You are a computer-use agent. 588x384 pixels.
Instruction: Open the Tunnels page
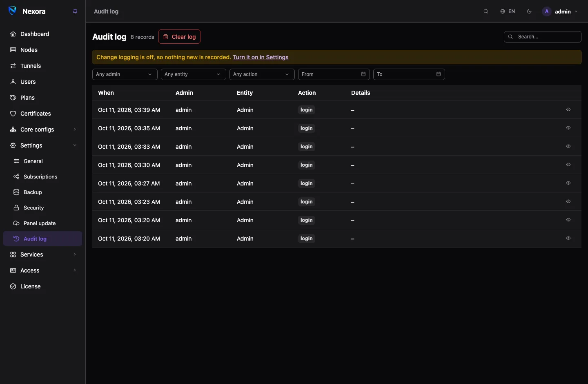click(42, 66)
